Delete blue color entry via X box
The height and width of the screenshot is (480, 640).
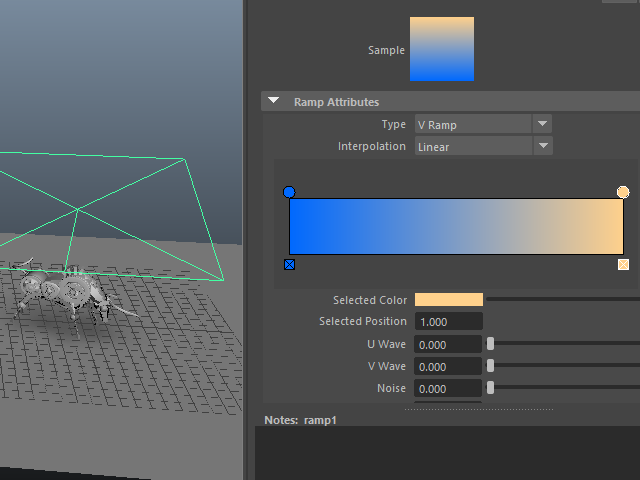[x=290, y=264]
